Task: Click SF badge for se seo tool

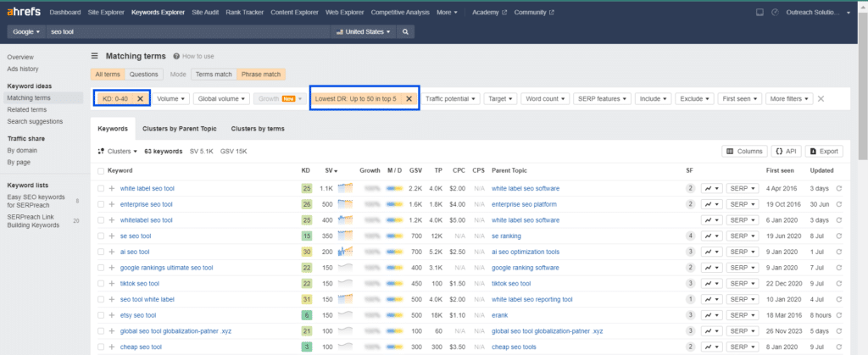Action: point(690,236)
